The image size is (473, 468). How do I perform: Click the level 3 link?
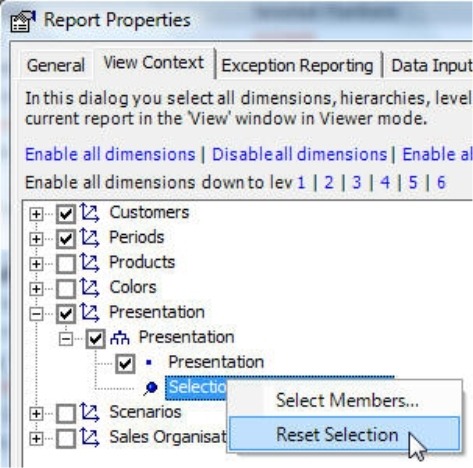tap(357, 182)
